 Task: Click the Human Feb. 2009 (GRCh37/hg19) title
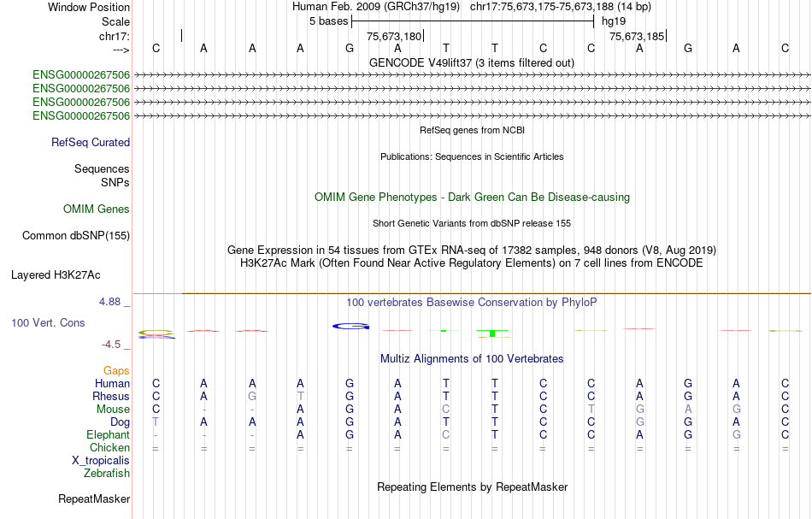pos(376,7)
